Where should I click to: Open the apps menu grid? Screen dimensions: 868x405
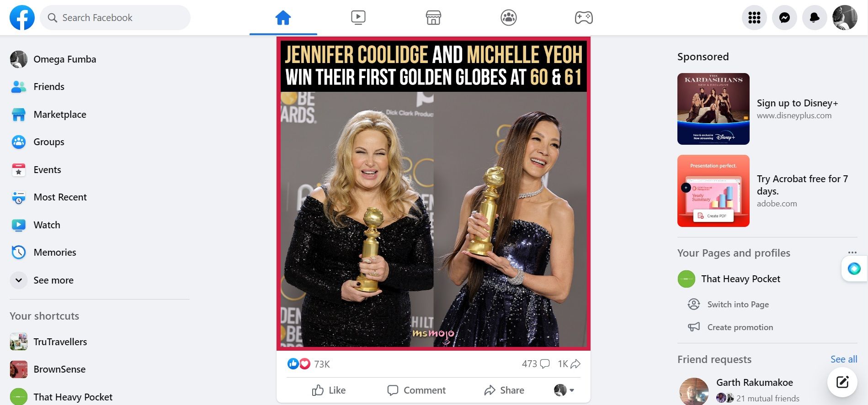point(754,17)
